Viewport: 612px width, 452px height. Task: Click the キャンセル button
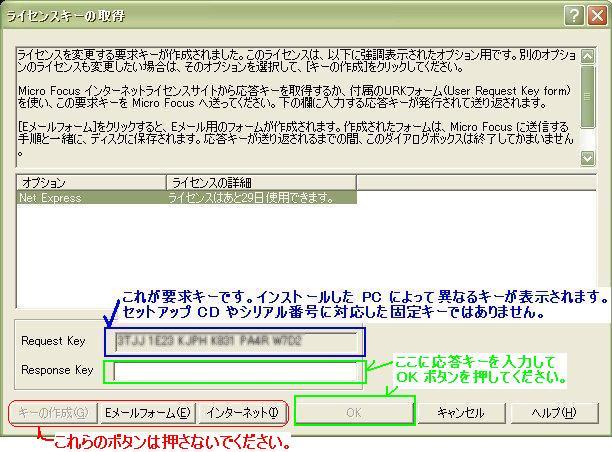pyautogui.click(x=461, y=413)
